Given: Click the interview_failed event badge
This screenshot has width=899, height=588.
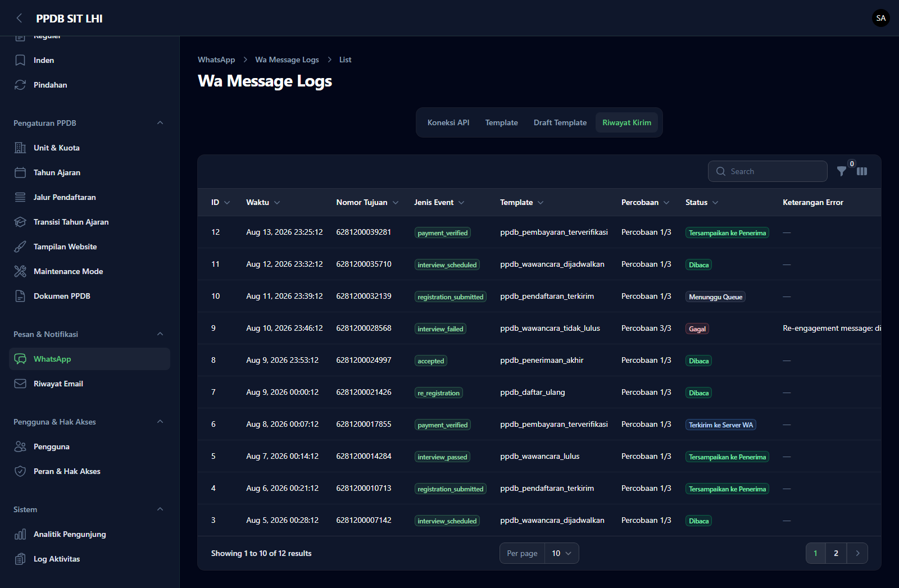Looking at the screenshot, I should click(441, 329).
